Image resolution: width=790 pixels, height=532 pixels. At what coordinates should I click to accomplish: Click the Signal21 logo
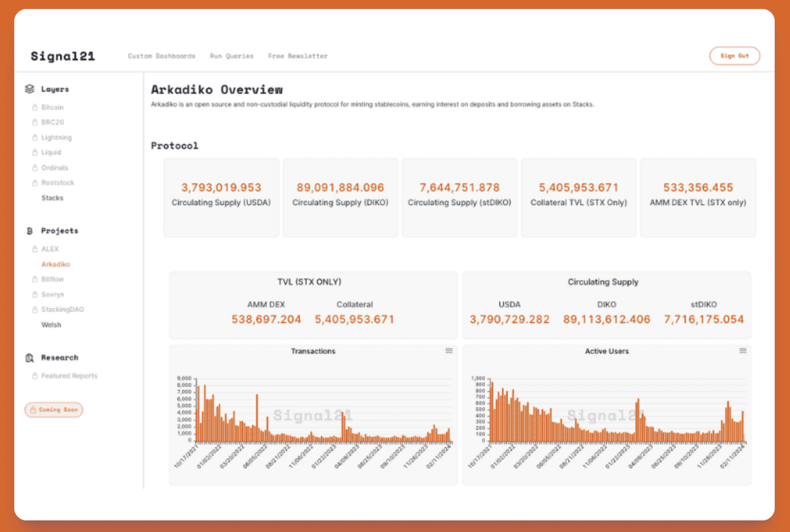(63, 56)
